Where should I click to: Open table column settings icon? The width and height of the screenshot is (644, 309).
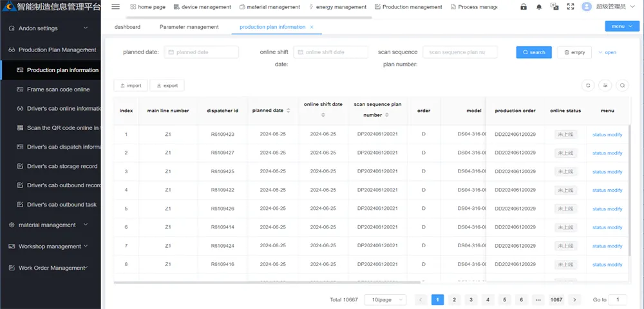tap(605, 86)
